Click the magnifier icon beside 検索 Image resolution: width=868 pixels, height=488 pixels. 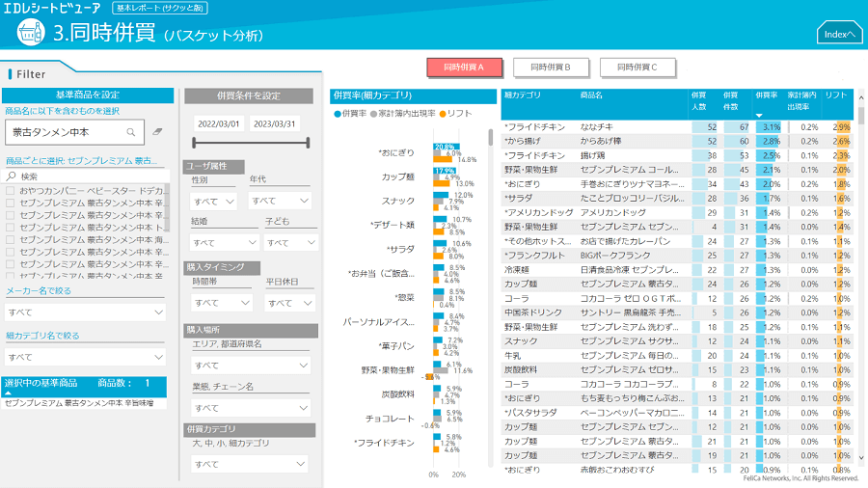(11, 176)
